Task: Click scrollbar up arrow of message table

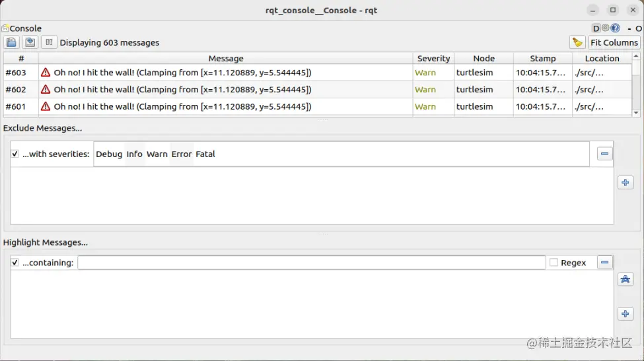Action: click(636, 56)
